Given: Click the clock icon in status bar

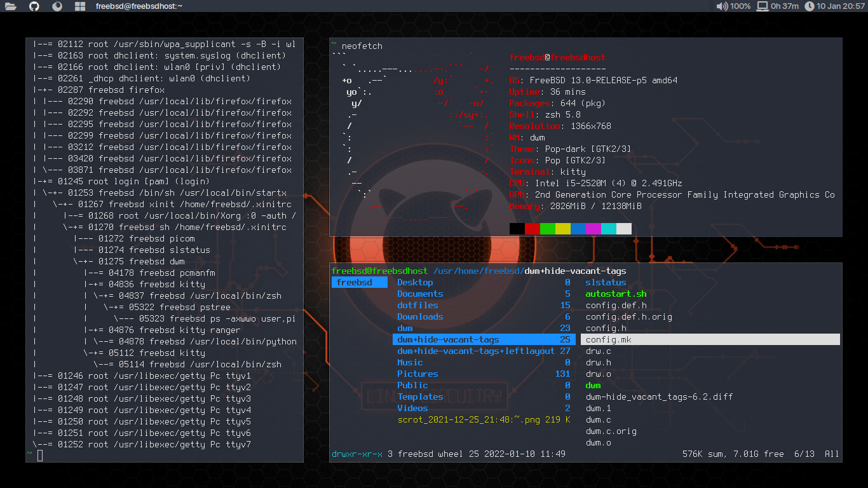Looking at the screenshot, I should (810, 6).
